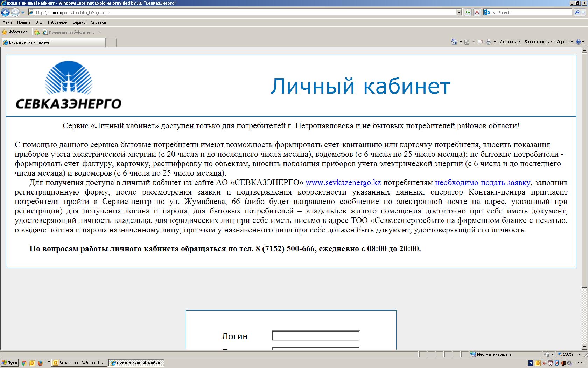This screenshot has height=368, width=588.
Task: Launch Firefox from quick launch
Action: (x=40, y=363)
